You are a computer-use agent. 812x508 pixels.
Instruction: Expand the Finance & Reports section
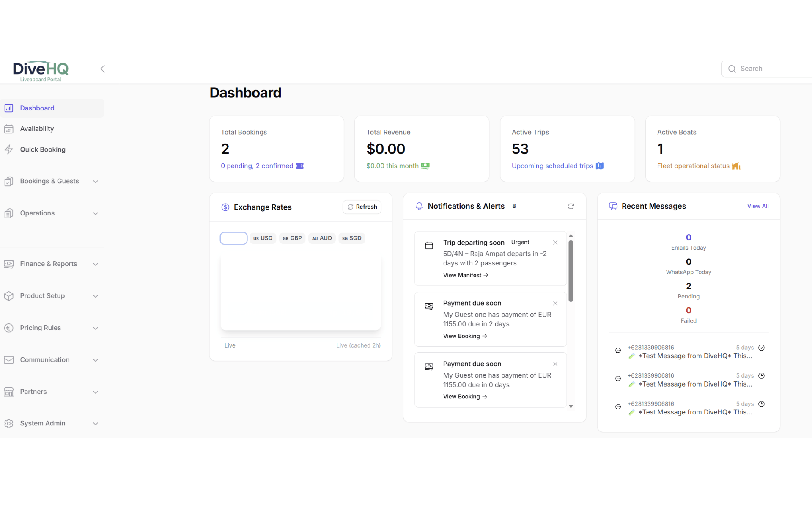pos(96,264)
